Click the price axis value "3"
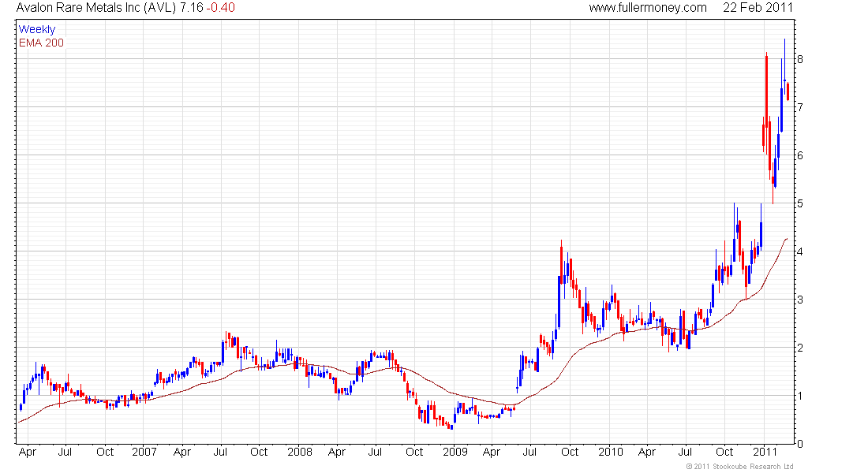Screen dimensions: 868x473 click(x=800, y=300)
